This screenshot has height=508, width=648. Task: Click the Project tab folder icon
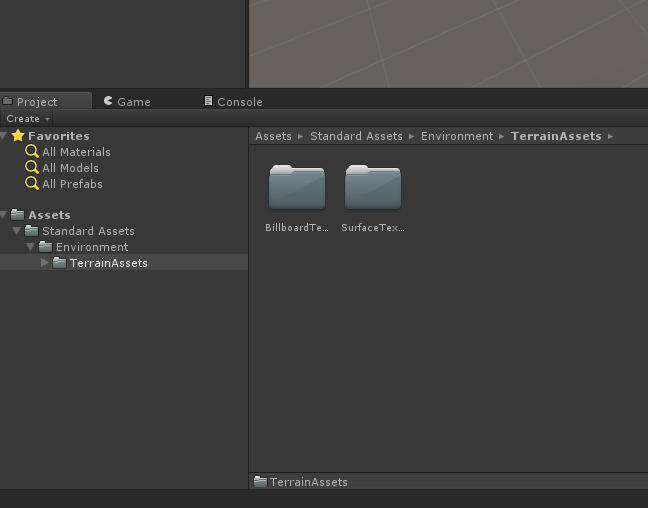[7, 100]
